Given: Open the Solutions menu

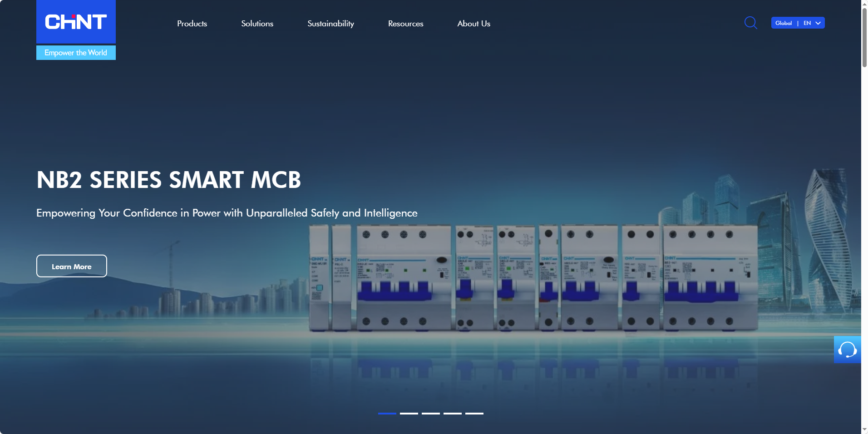Looking at the screenshot, I should [x=257, y=24].
